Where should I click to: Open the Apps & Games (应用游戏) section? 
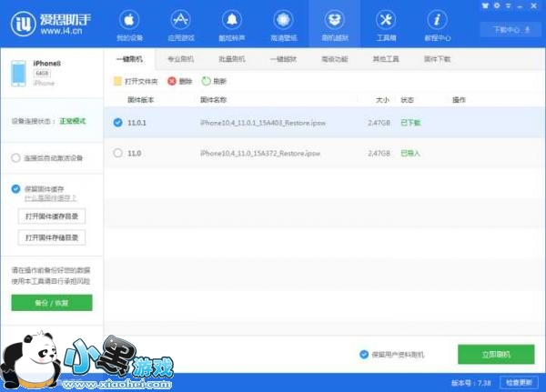(180, 26)
